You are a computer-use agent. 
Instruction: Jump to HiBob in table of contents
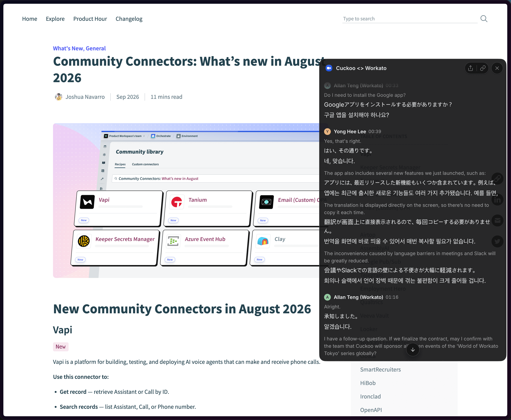coord(368,383)
